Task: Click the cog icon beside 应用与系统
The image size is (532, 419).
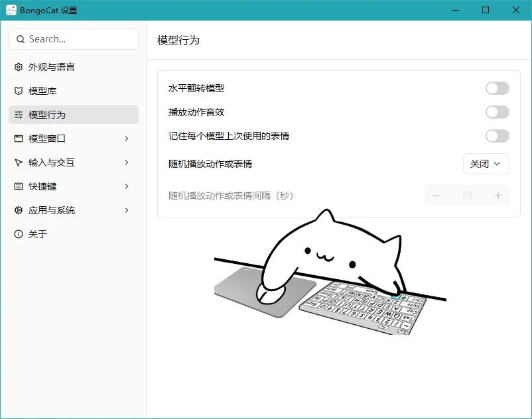Action: (19, 210)
